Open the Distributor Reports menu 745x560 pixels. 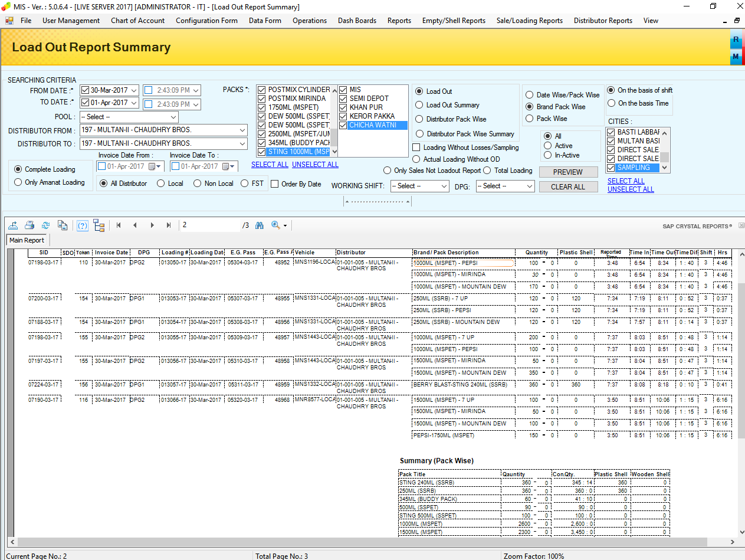point(602,20)
